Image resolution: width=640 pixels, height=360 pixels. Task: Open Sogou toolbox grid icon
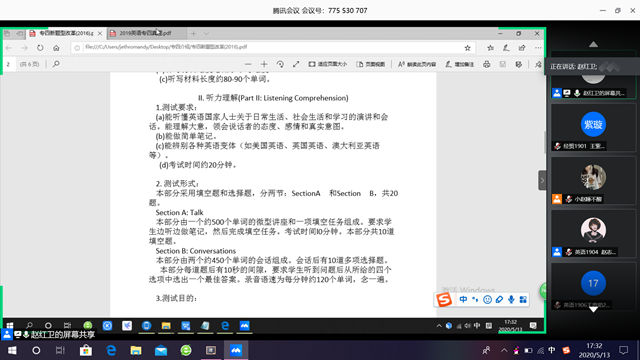tap(523, 300)
